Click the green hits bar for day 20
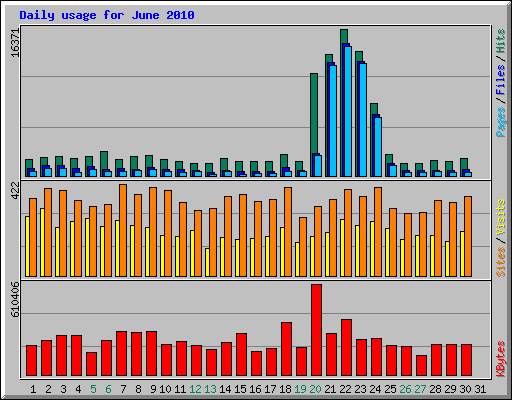 pyautogui.click(x=314, y=113)
